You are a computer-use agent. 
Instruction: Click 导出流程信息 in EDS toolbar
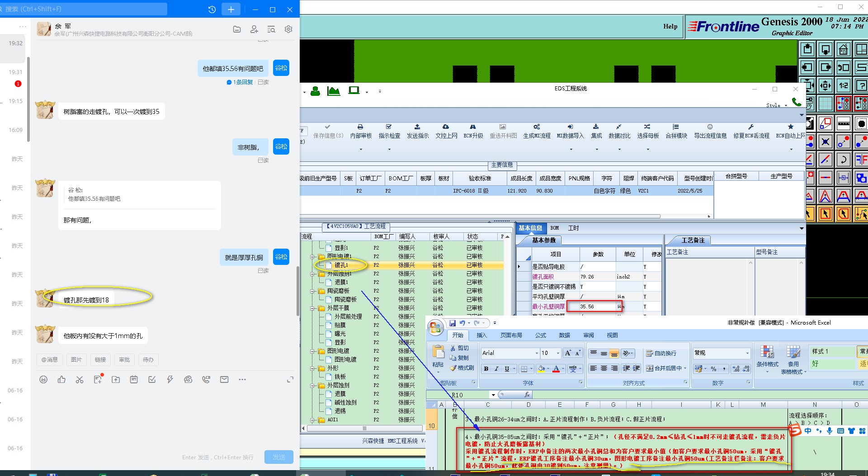(710, 132)
